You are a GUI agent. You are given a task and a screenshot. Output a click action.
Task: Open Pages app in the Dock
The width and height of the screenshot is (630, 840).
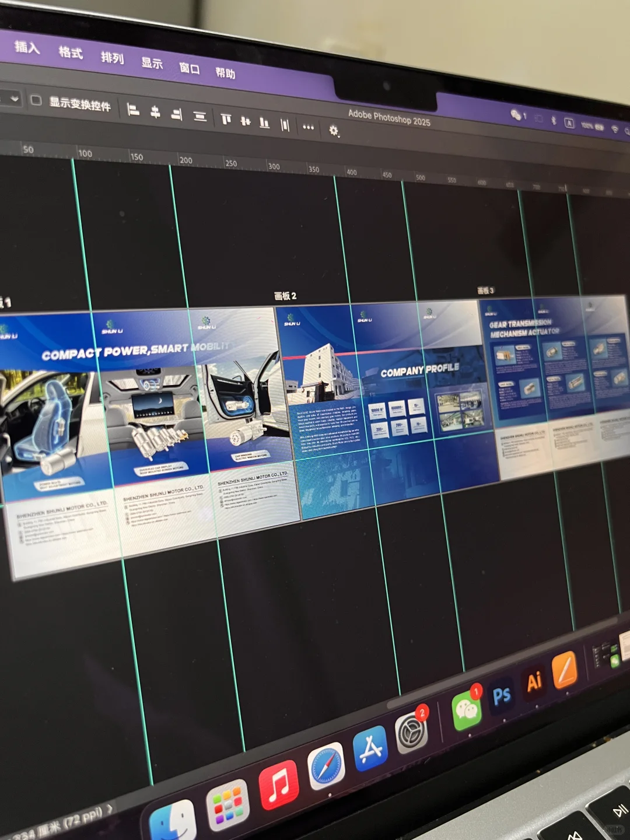[565, 669]
